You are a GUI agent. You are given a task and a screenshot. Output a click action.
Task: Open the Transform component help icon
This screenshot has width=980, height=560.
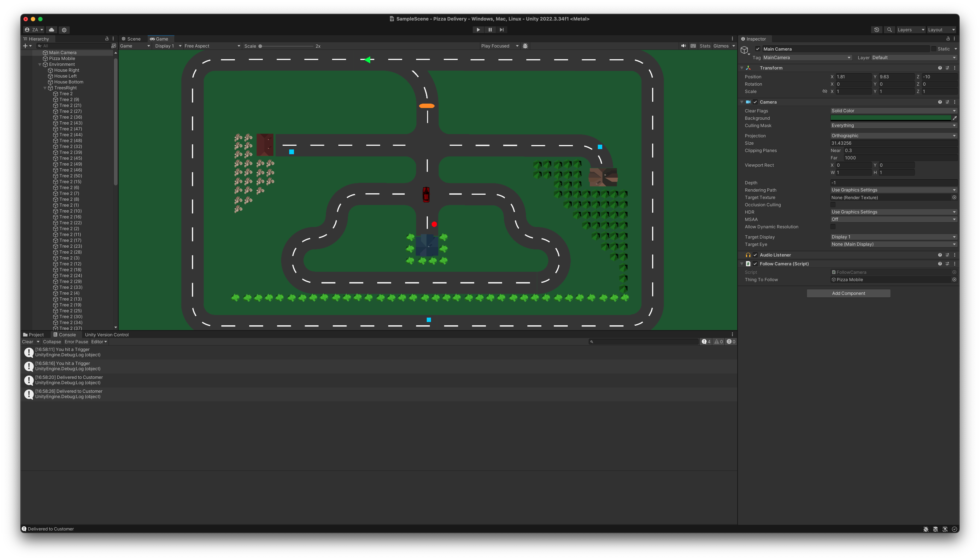click(940, 68)
